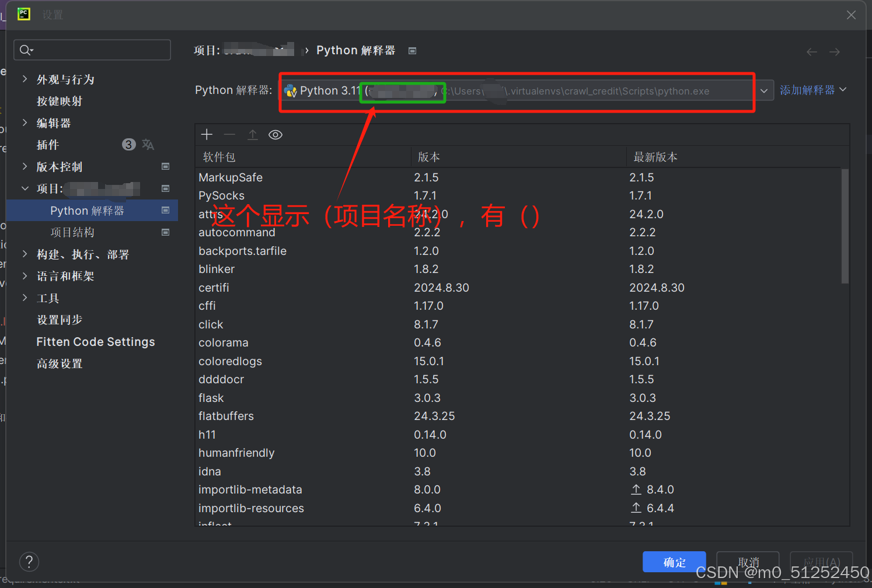Click the 版本 column header
The width and height of the screenshot is (872, 588).
(518, 157)
